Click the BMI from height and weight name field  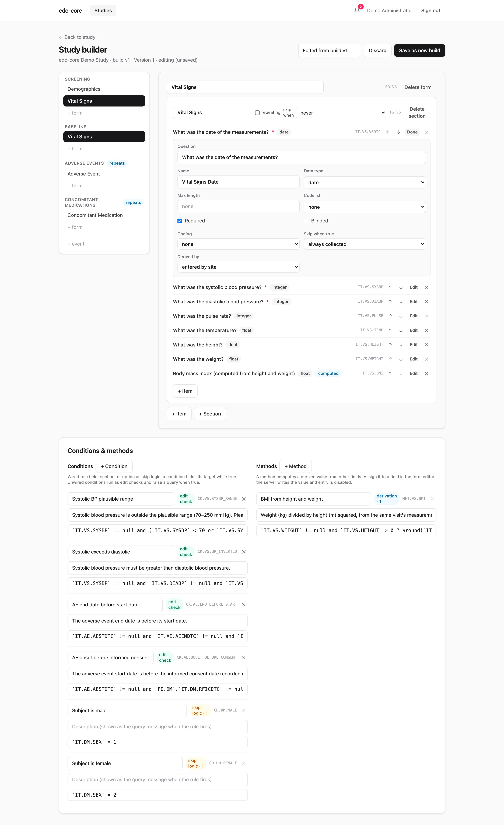point(313,499)
